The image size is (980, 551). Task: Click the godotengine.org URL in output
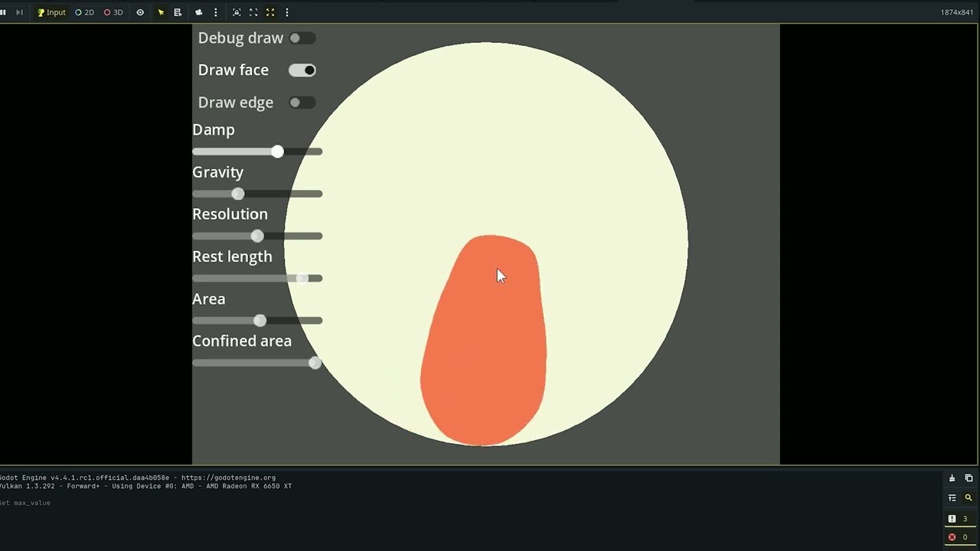228,478
